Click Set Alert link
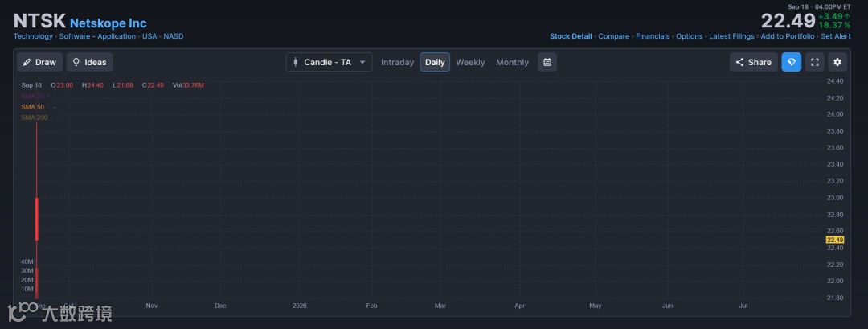 click(x=835, y=36)
